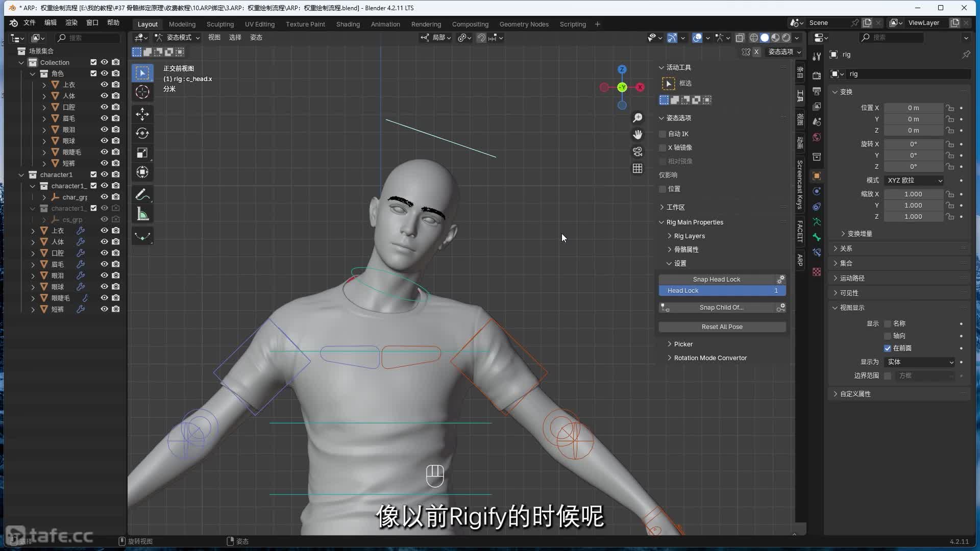
Task: Adjust the Head Lock slider
Action: [x=722, y=290]
